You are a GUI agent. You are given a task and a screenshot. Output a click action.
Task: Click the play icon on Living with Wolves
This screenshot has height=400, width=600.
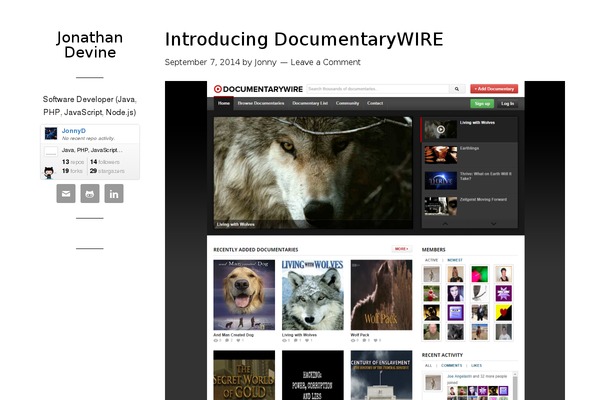441,129
